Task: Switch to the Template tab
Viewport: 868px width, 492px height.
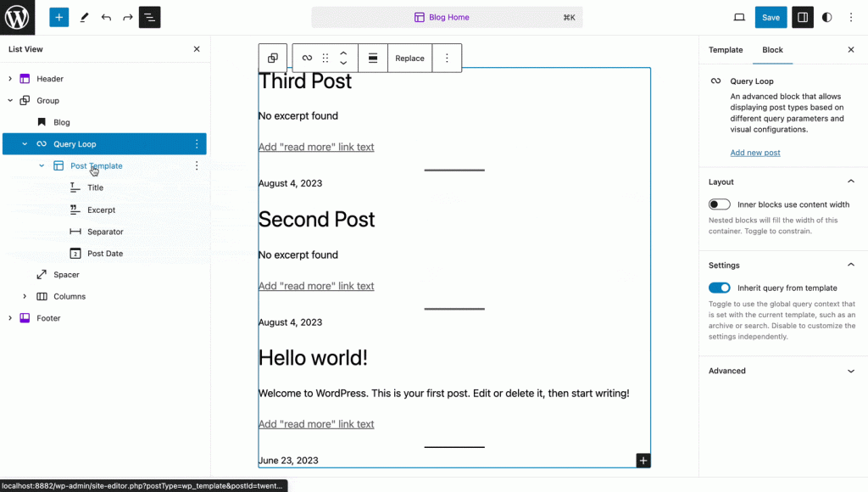Action: [726, 50]
